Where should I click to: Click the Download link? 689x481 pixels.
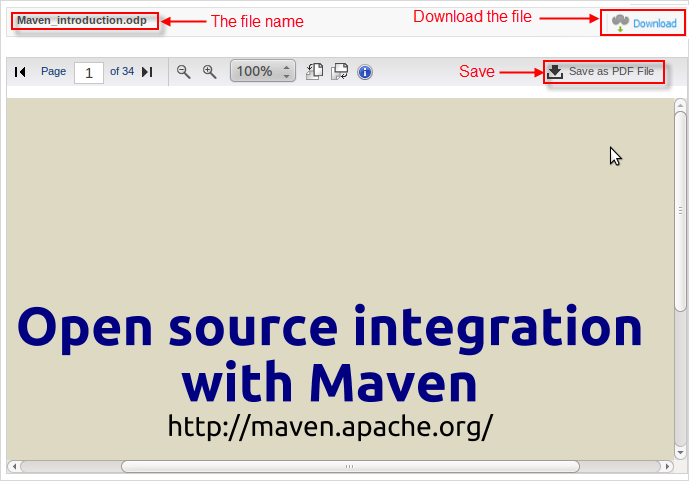tap(654, 23)
